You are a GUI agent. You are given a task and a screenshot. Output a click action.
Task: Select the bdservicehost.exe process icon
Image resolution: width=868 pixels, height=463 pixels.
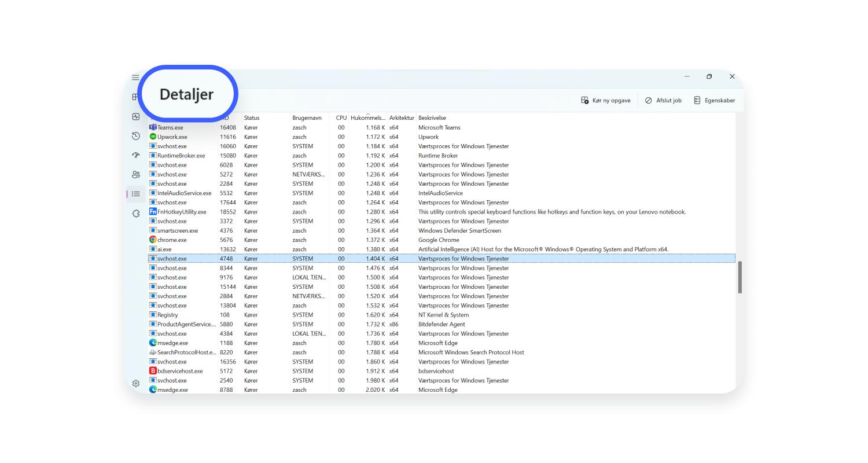(153, 371)
